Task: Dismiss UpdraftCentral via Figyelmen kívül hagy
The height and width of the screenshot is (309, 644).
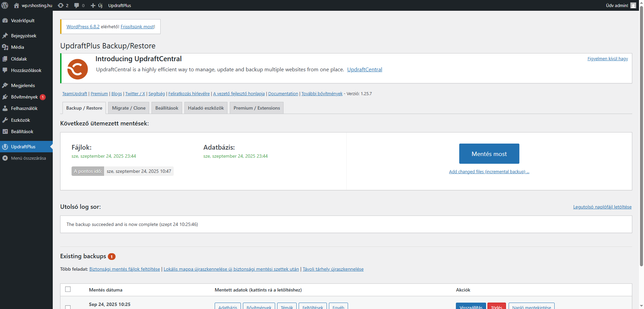Action: (x=607, y=59)
